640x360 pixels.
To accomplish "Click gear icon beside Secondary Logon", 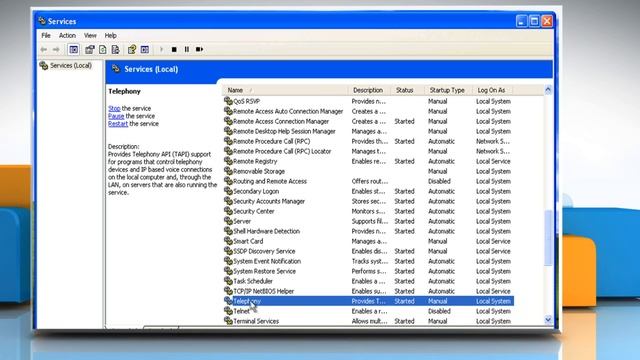I will click(228, 191).
